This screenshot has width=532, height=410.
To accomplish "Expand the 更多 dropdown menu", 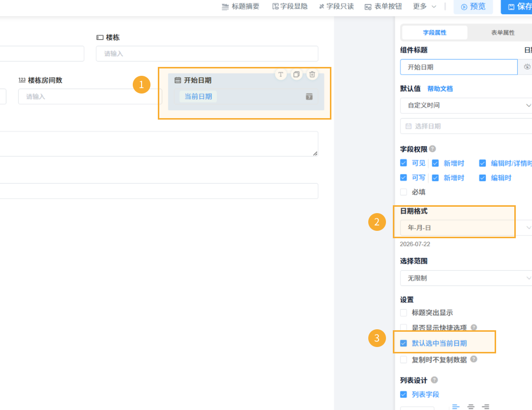I will (x=424, y=6).
